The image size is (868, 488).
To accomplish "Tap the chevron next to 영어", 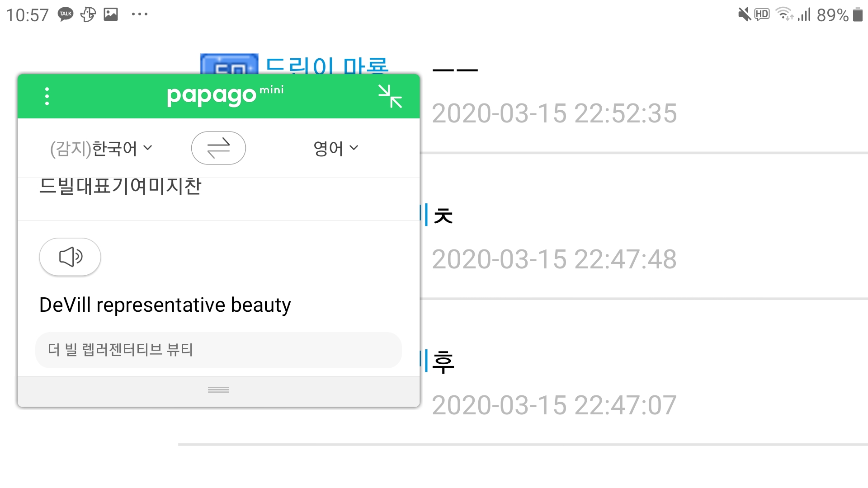I will [x=354, y=148].
